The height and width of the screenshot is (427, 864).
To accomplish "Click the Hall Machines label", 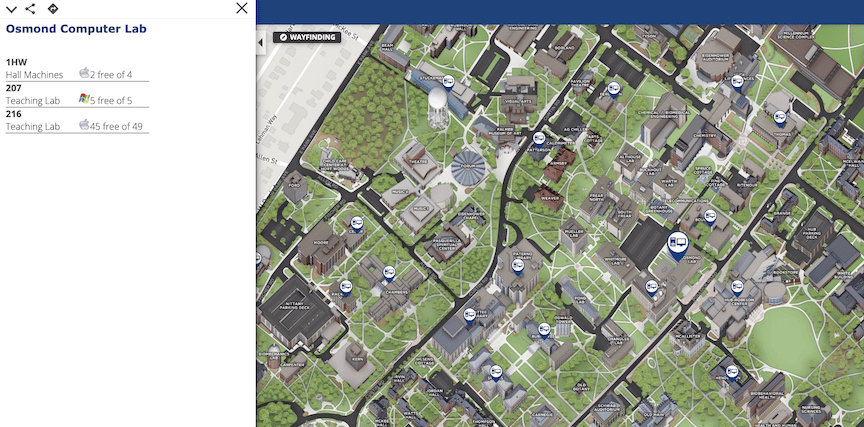I will [x=35, y=75].
